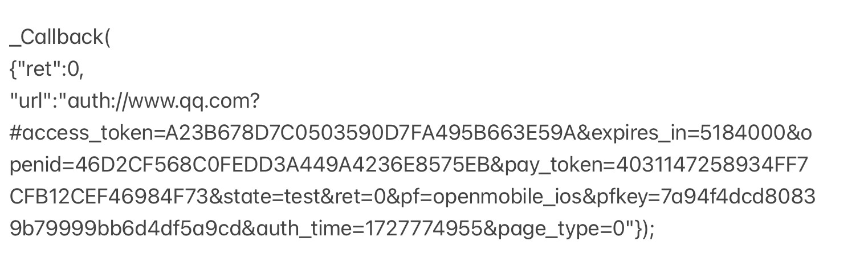The image size is (868, 265).
Task: Click the pfkey parameter name
Action: (621, 198)
